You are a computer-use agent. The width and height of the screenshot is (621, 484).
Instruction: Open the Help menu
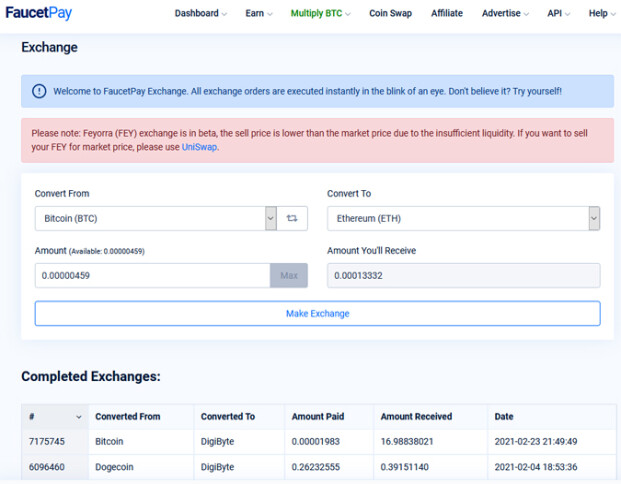pos(602,13)
